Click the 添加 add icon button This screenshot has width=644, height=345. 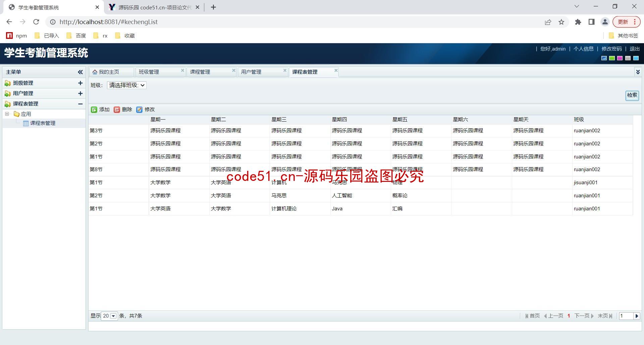pos(100,110)
